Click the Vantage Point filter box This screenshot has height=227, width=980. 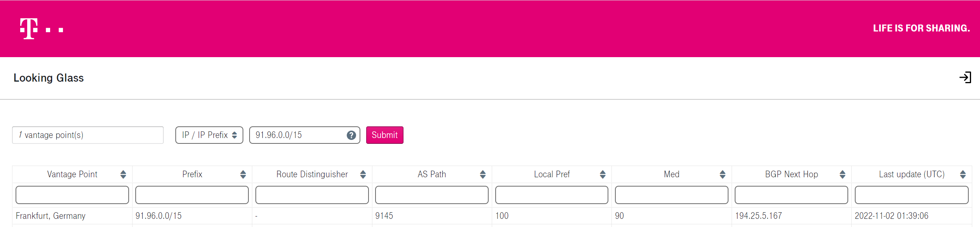coord(72,195)
